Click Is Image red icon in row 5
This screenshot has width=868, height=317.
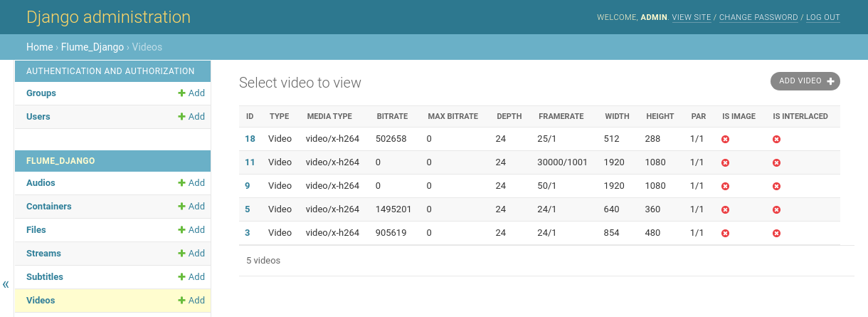coord(726,209)
